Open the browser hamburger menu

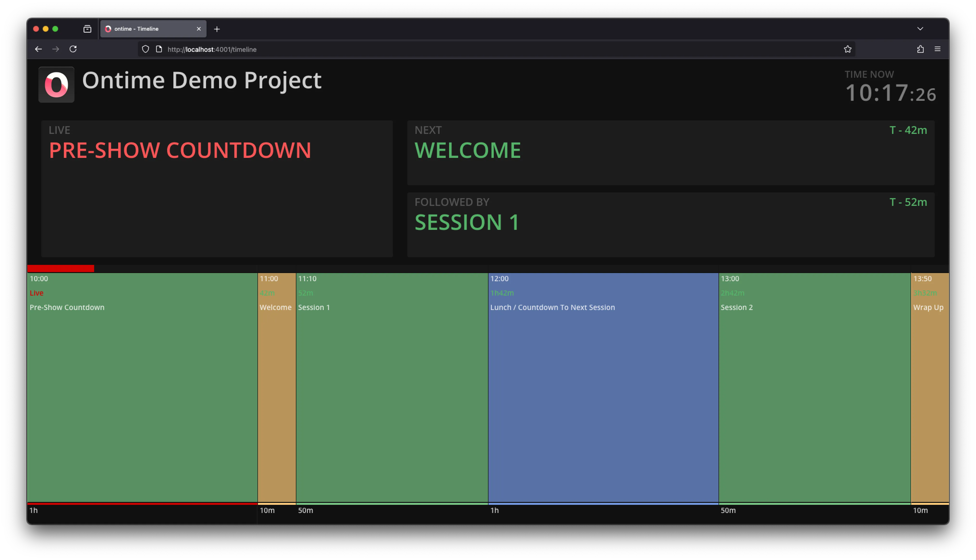click(938, 49)
